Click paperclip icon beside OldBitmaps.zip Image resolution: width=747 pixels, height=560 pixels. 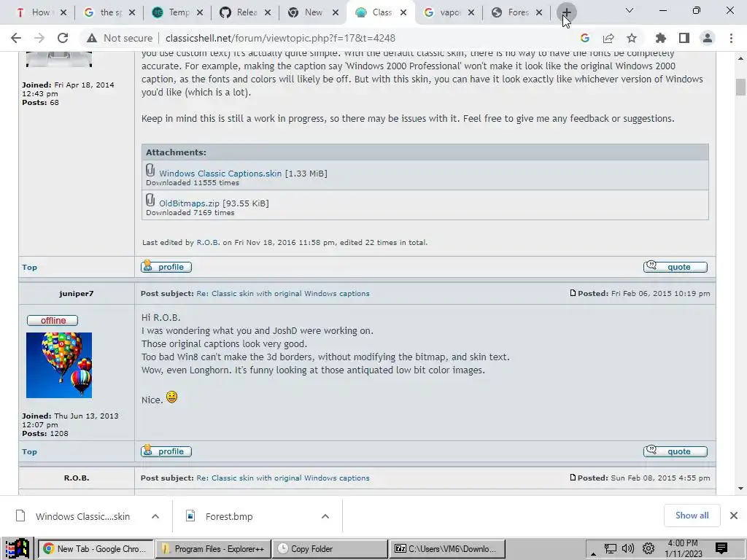tap(150, 200)
